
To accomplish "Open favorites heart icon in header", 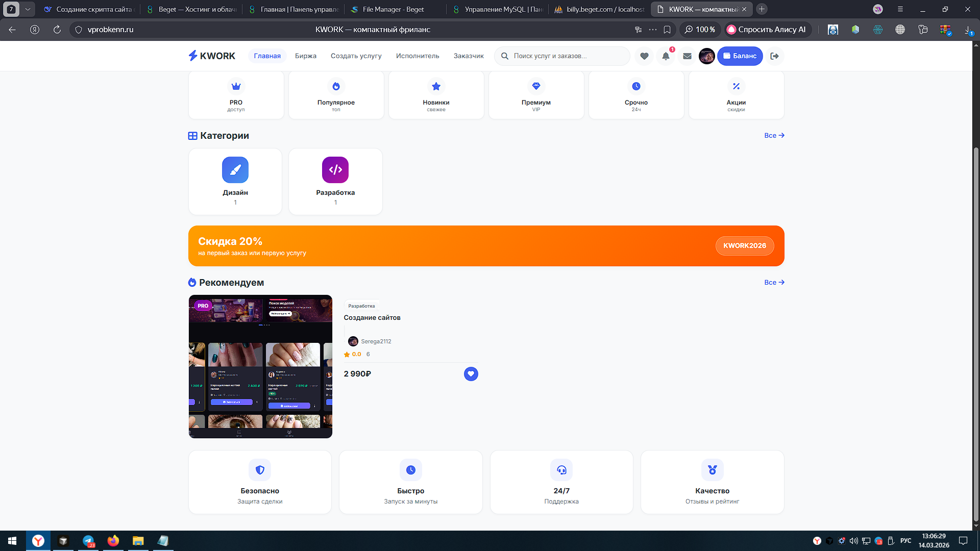I will pos(644,56).
